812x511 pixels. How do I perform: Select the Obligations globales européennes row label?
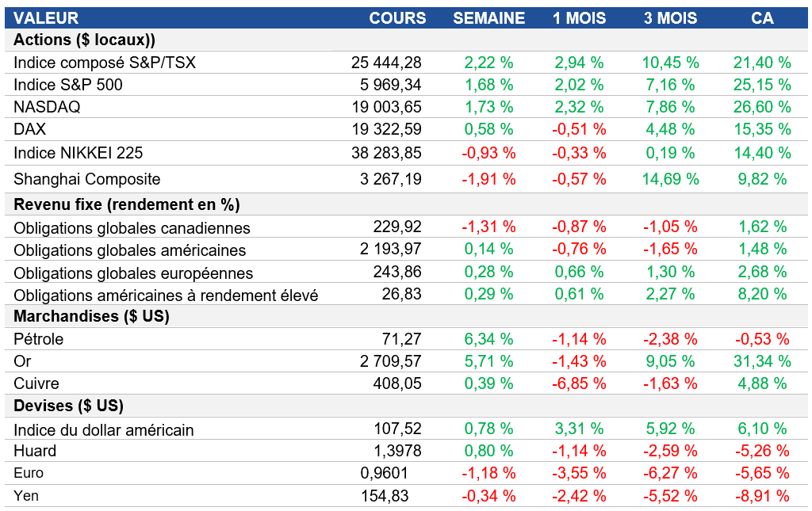[x=133, y=273]
